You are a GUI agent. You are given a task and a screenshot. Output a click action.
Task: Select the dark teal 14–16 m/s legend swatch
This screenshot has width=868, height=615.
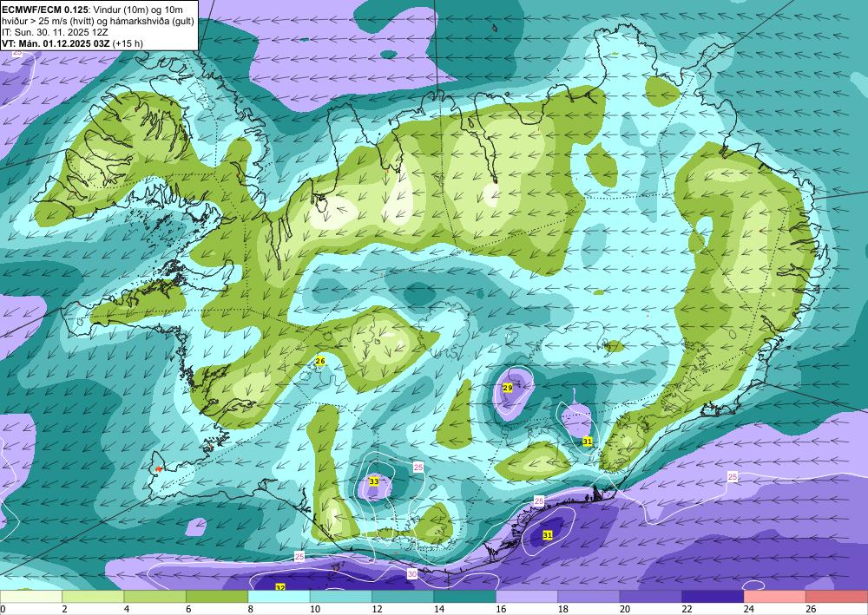pos(465,597)
